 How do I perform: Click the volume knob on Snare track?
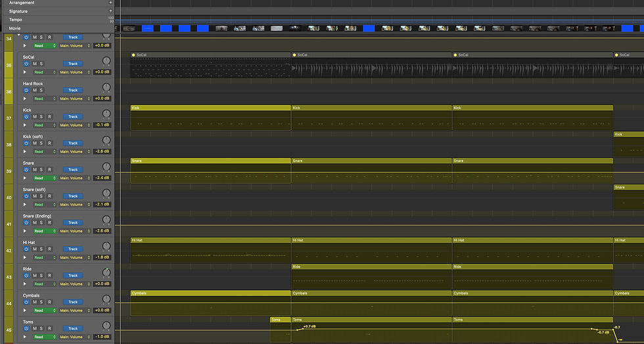[x=106, y=167]
